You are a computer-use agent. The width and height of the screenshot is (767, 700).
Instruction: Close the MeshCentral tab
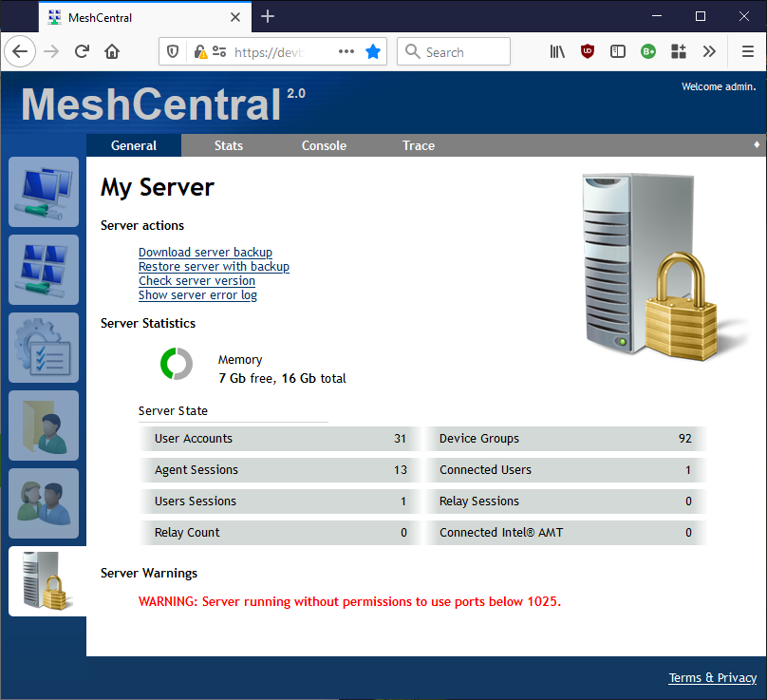[235, 17]
